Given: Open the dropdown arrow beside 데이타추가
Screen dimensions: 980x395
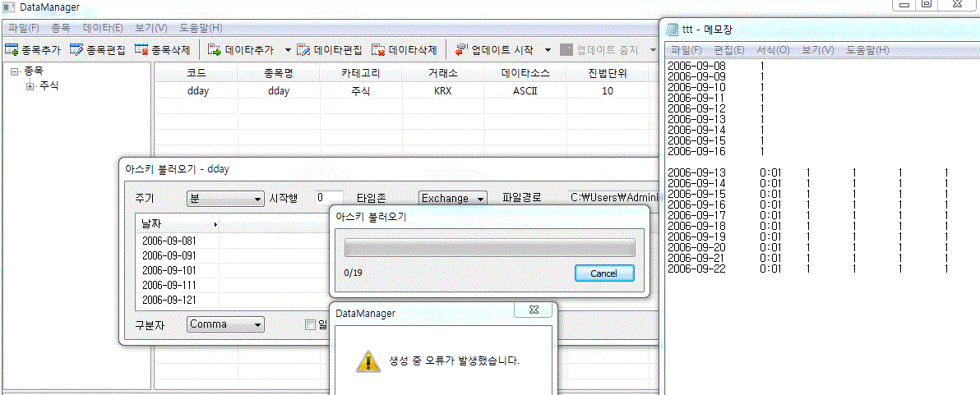Looking at the screenshot, I should 287,50.
